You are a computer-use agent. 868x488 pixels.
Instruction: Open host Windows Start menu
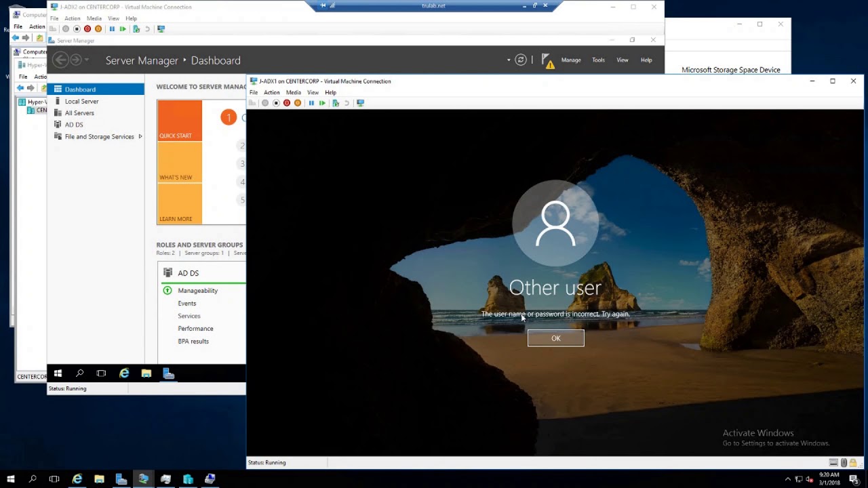[10, 479]
